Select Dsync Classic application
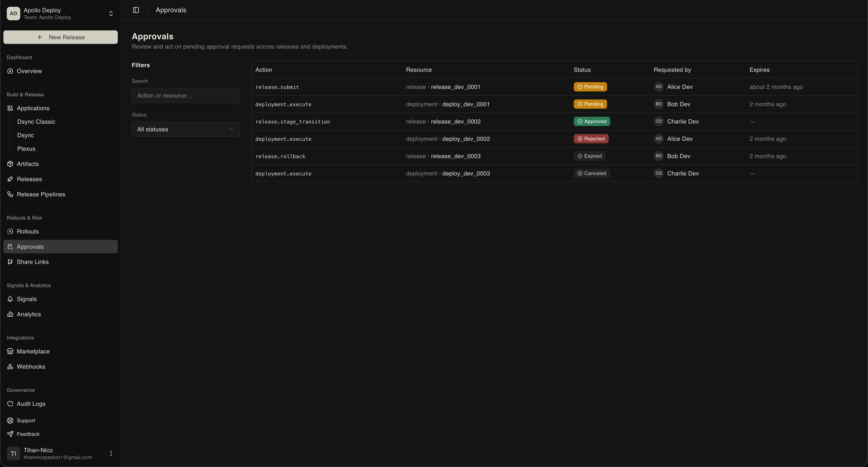This screenshot has height=467, width=868. tap(36, 122)
